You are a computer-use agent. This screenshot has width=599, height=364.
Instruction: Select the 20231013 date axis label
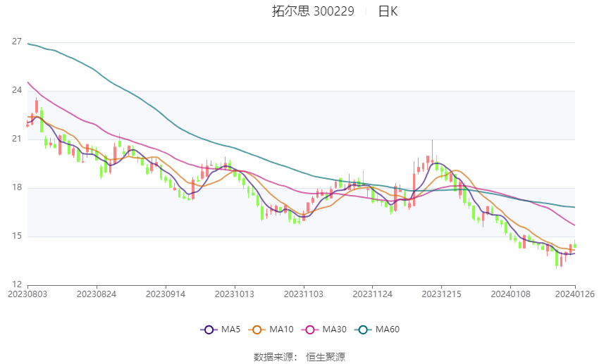point(235,294)
